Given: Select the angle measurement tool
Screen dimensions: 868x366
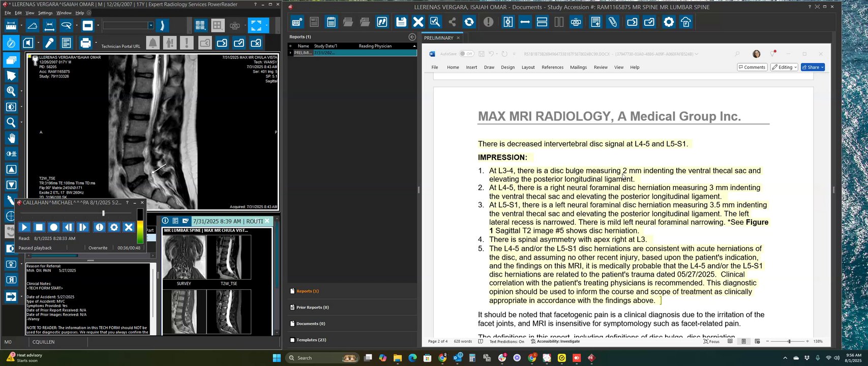Looking at the screenshot, I should click(x=32, y=25).
